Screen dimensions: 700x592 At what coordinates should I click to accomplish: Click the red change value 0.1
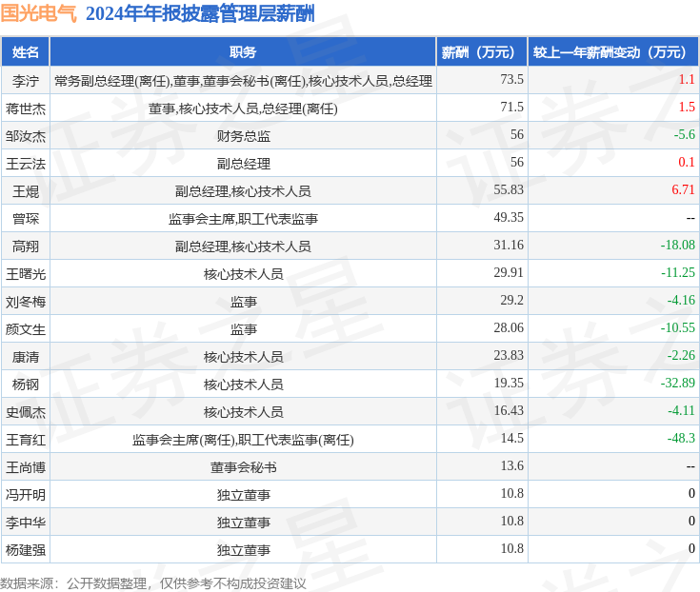click(x=687, y=163)
